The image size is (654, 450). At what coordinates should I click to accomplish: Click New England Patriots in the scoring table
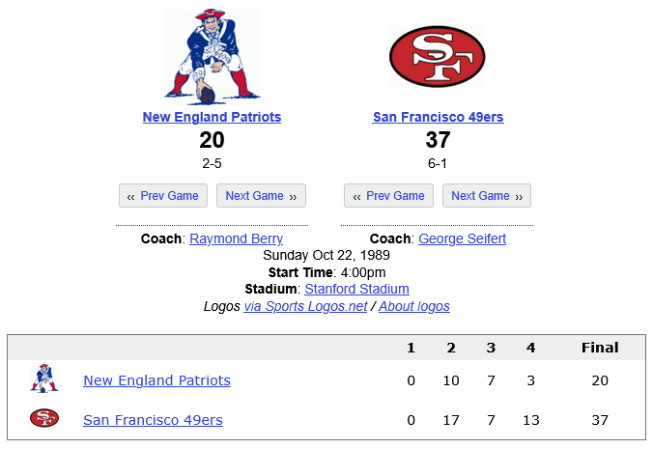[x=157, y=380]
